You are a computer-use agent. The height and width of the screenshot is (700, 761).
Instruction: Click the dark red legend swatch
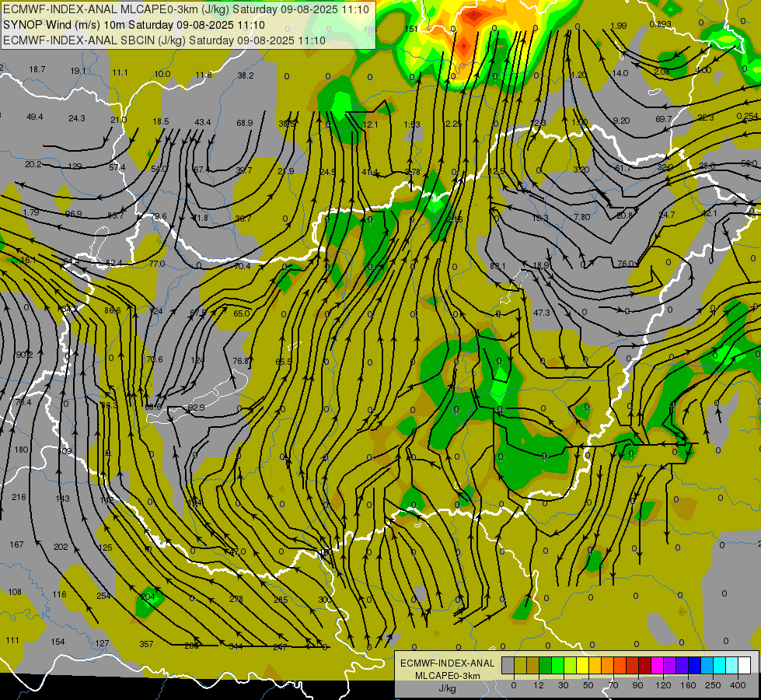pos(644,666)
